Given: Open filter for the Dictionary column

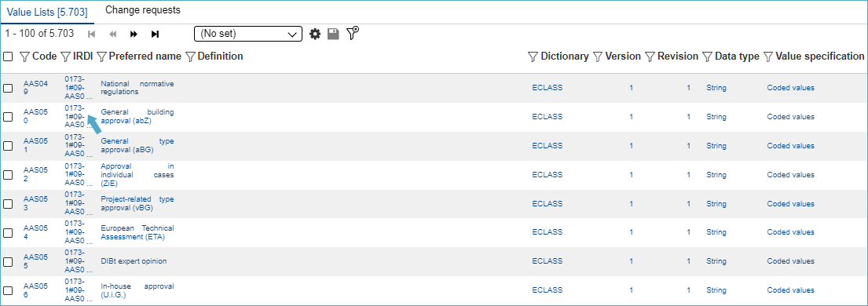Looking at the screenshot, I should (x=533, y=56).
